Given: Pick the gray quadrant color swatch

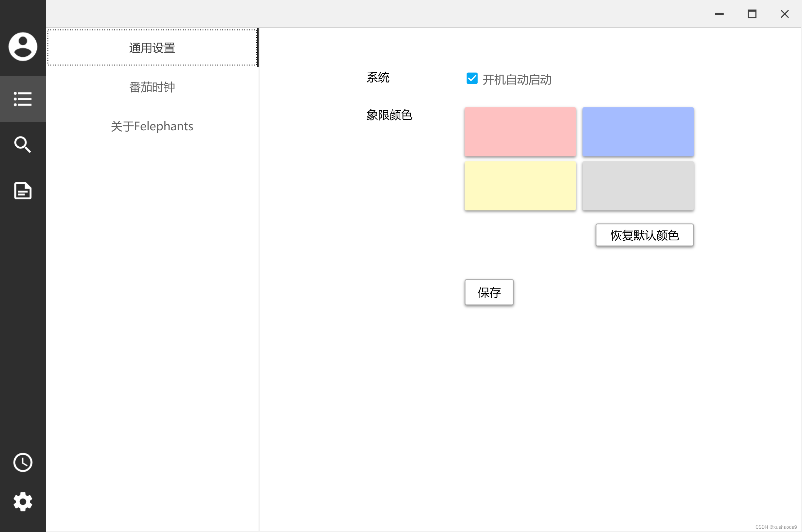Looking at the screenshot, I should click(638, 186).
